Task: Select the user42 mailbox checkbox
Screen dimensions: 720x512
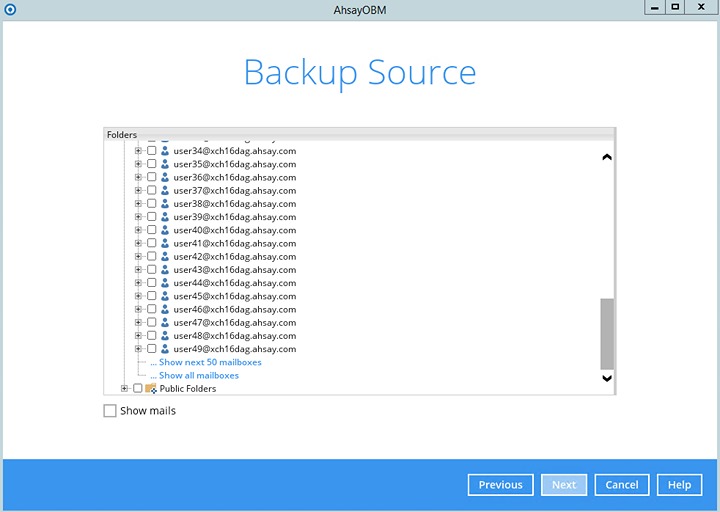Action: (152, 257)
